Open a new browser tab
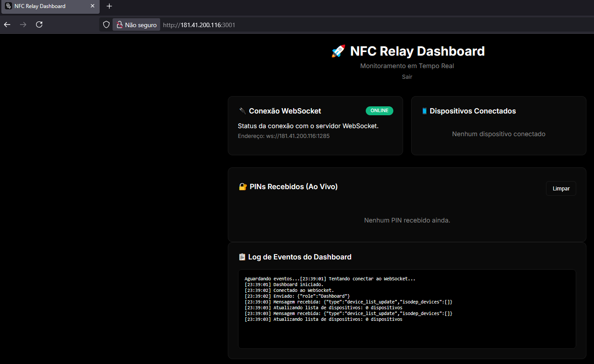 pyautogui.click(x=109, y=6)
